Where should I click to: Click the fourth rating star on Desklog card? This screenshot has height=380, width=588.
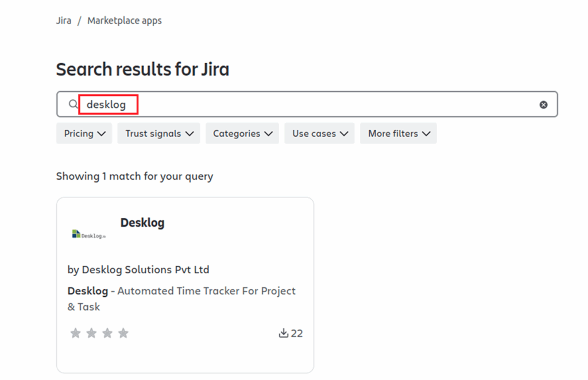[x=123, y=334]
